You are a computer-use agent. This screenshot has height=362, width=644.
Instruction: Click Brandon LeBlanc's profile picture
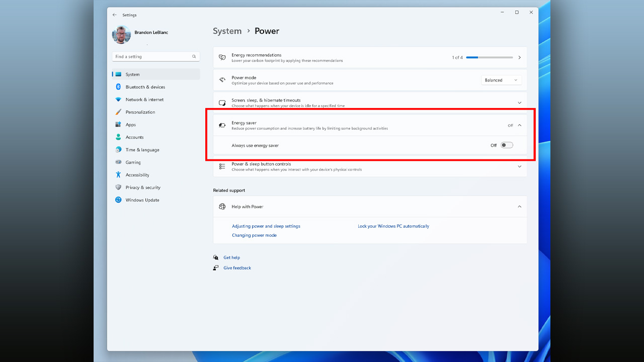121,35
